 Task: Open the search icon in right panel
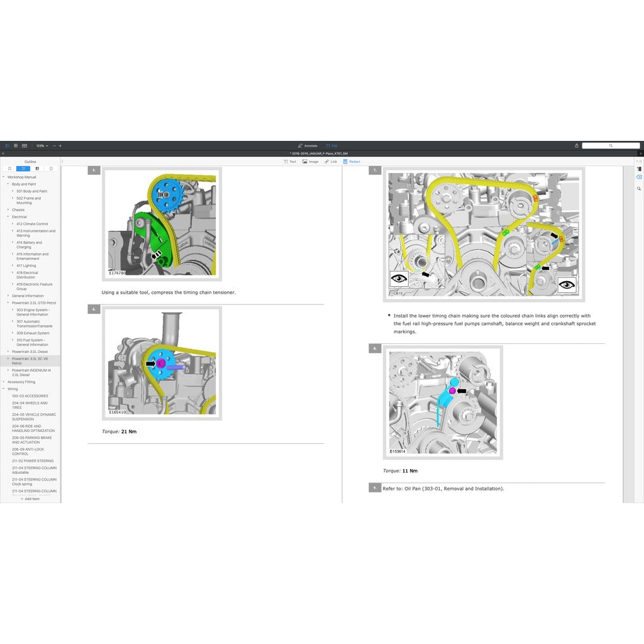point(639,188)
